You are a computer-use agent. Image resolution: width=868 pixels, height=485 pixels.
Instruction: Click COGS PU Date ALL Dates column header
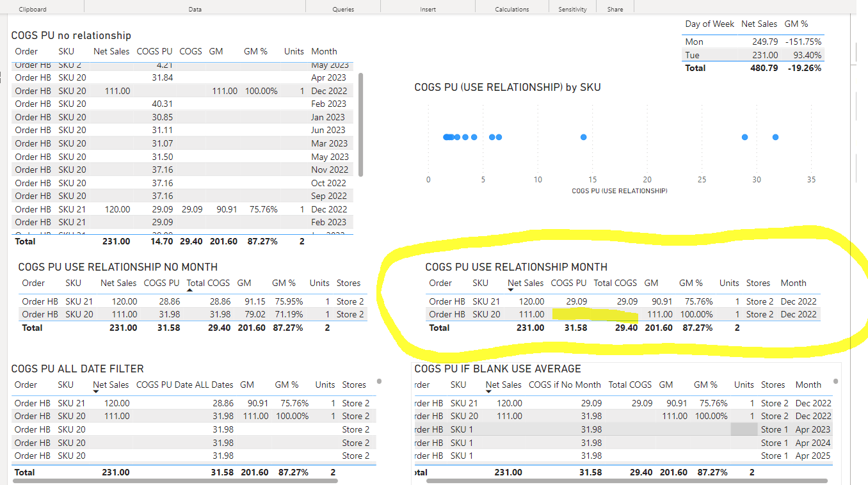point(185,385)
